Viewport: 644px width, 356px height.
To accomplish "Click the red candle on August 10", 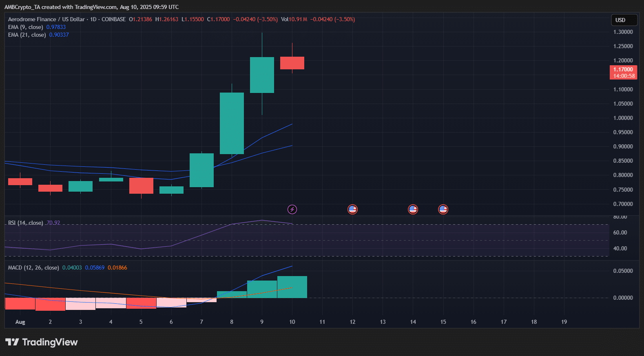I will 292,63.
